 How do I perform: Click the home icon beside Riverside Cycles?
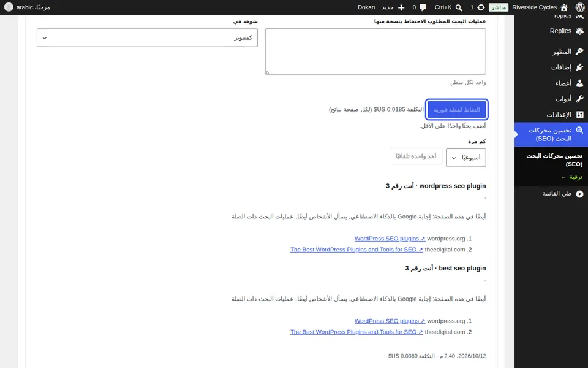[564, 7]
